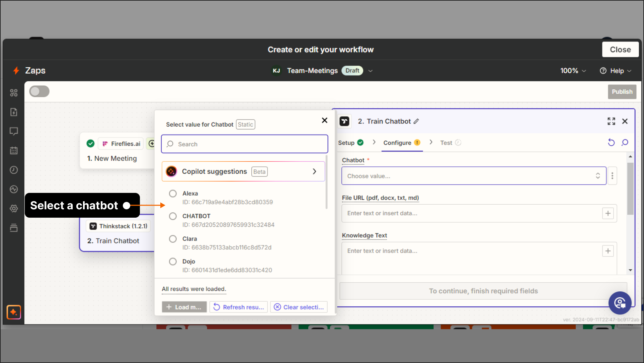This screenshot has height=363, width=644.
Task: Insert data into Knowledge Text with plus
Action: point(608,251)
